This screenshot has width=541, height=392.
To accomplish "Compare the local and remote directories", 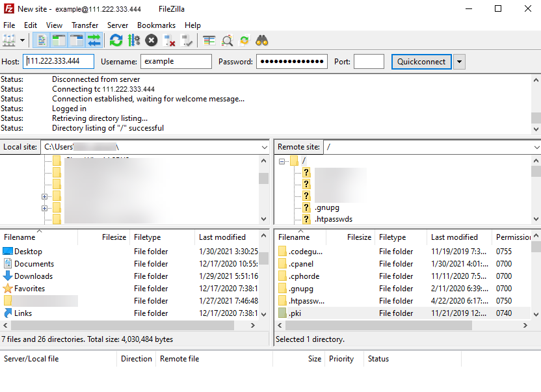I will click(x=208, y=40).
